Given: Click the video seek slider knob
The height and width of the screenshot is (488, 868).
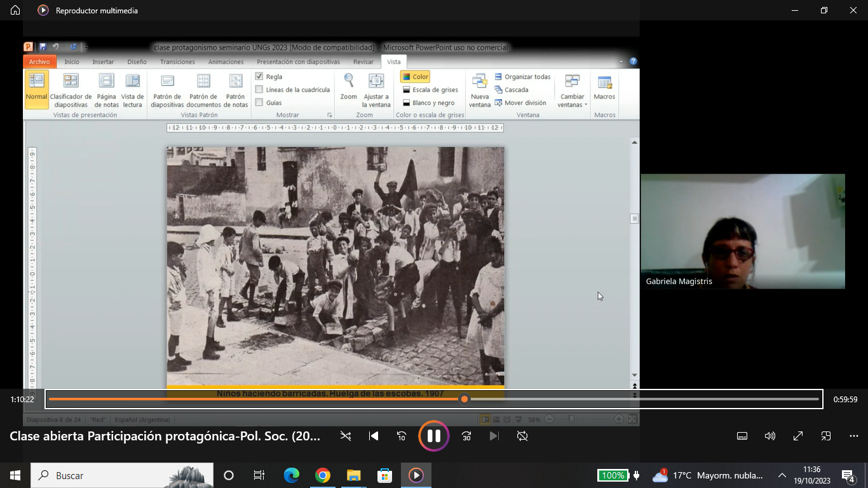Looking at the screenshot, I should (x=465, y=399).
